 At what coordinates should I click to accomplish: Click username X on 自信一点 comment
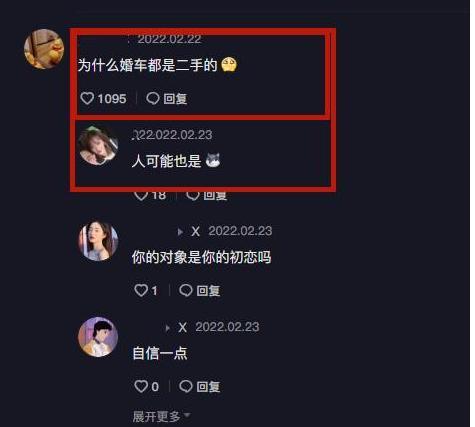[x=182, y=327]
